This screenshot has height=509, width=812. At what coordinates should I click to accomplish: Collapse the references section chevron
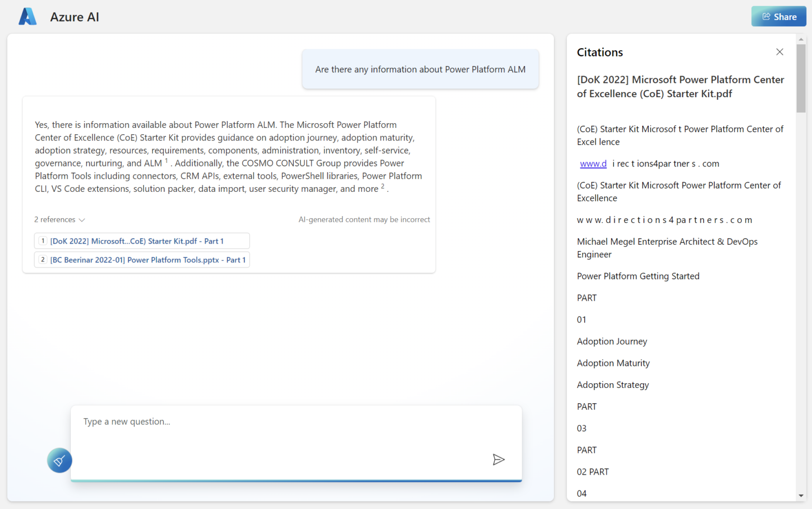(x=82, y=219)
